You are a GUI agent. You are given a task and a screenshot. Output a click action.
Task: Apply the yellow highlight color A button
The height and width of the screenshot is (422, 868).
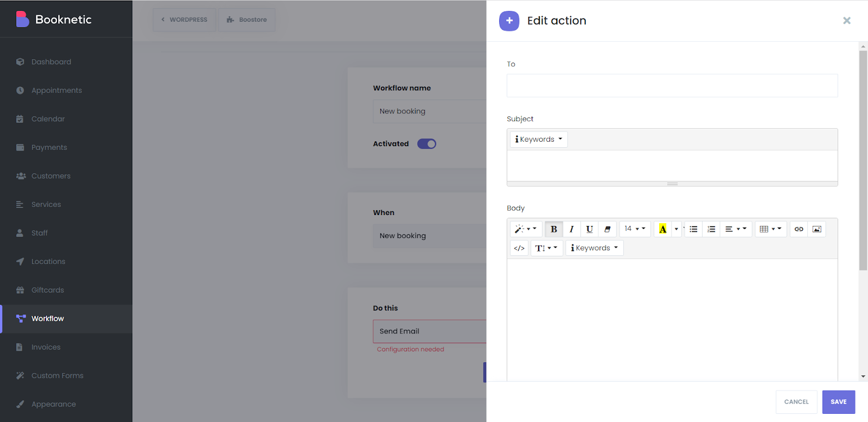coord(663,229)
